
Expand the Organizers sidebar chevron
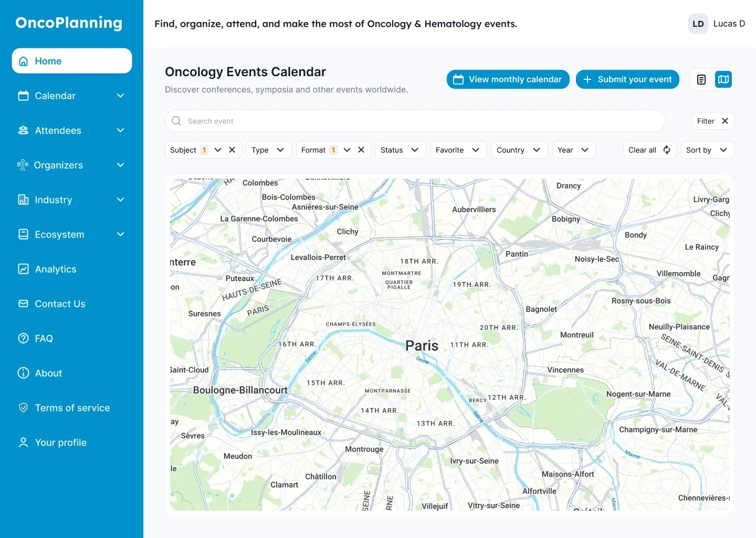120,165
